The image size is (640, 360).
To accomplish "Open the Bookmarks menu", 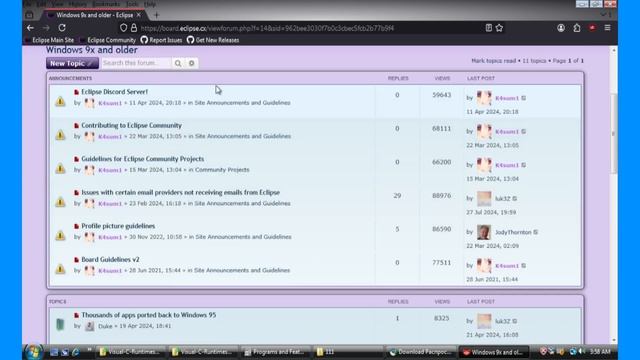I will pyautogui.click(x=106, y=4).
